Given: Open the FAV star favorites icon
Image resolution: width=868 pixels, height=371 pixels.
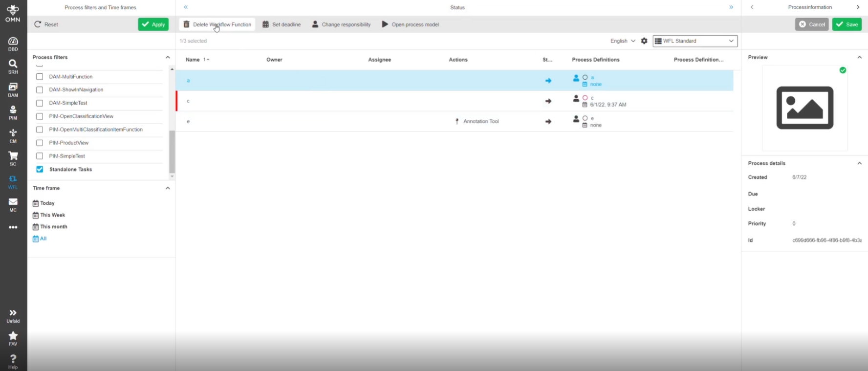Looking at the screenshot, I should point(13,338).
